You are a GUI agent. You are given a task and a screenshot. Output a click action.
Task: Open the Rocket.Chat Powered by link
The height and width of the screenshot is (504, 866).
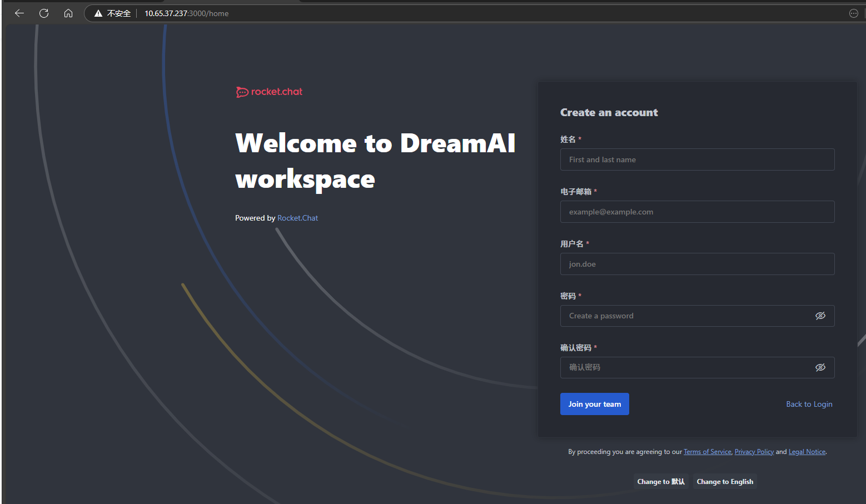pos(298,218)
